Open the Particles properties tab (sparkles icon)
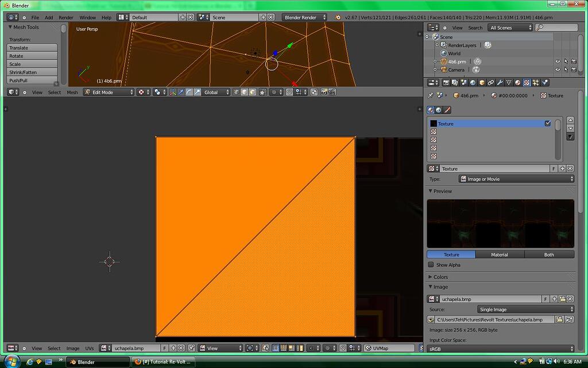This screenshot has height=368, width=588. coord(536,83)
